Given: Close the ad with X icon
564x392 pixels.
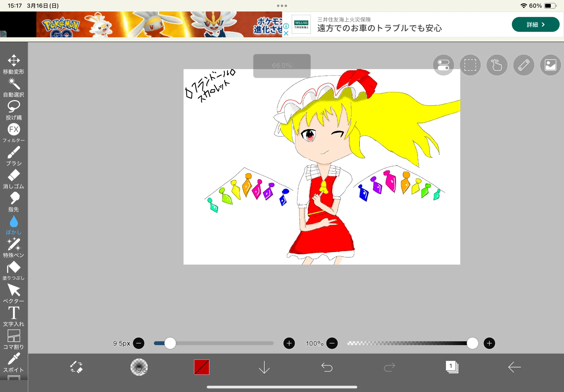Looking at the screenshot, I should click(x=286, y=33).
